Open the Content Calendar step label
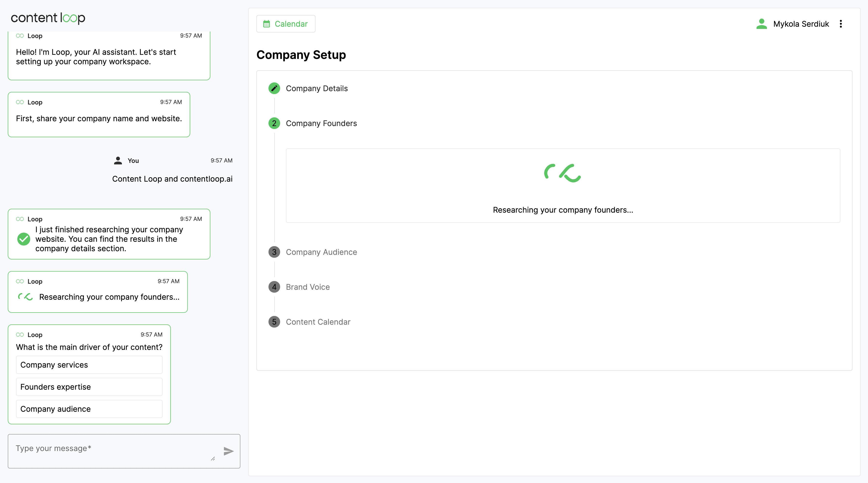The height and width of the screenshot is (483, 868). pos(318,322)
